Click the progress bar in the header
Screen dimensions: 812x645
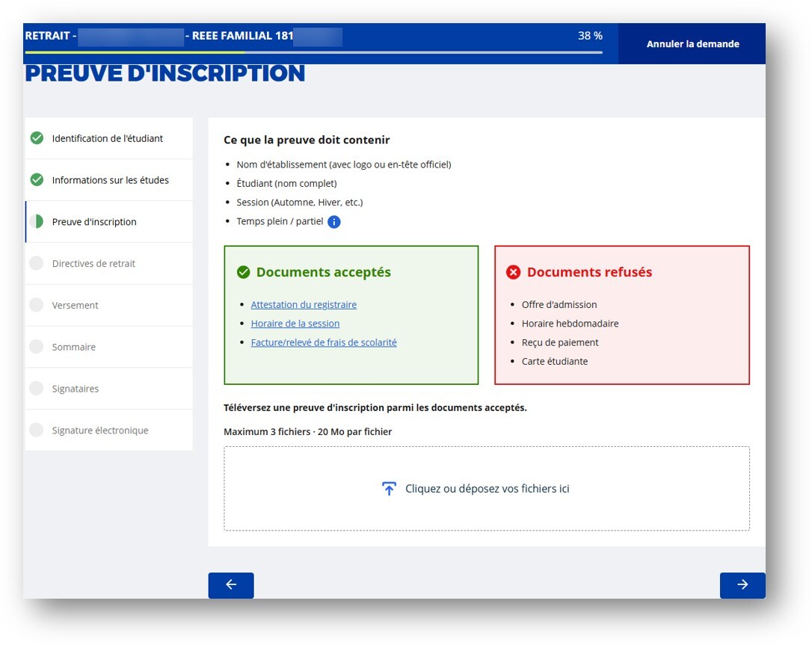click(x=314, y=52)
